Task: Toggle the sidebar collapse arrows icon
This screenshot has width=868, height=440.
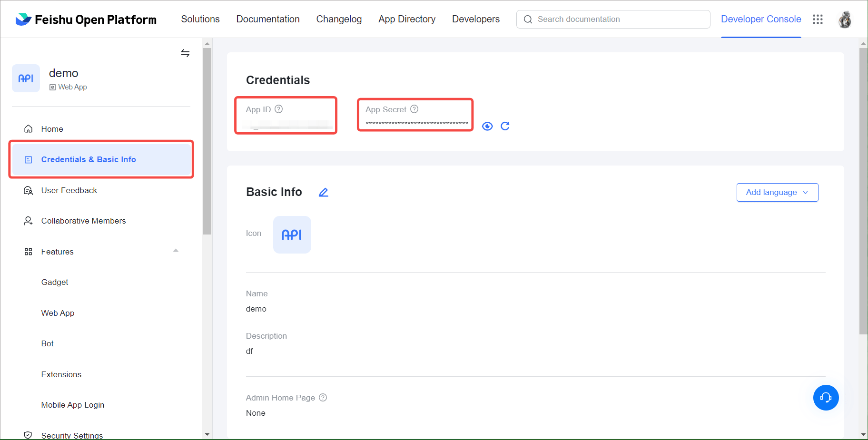Action: (x=185, y=53)
